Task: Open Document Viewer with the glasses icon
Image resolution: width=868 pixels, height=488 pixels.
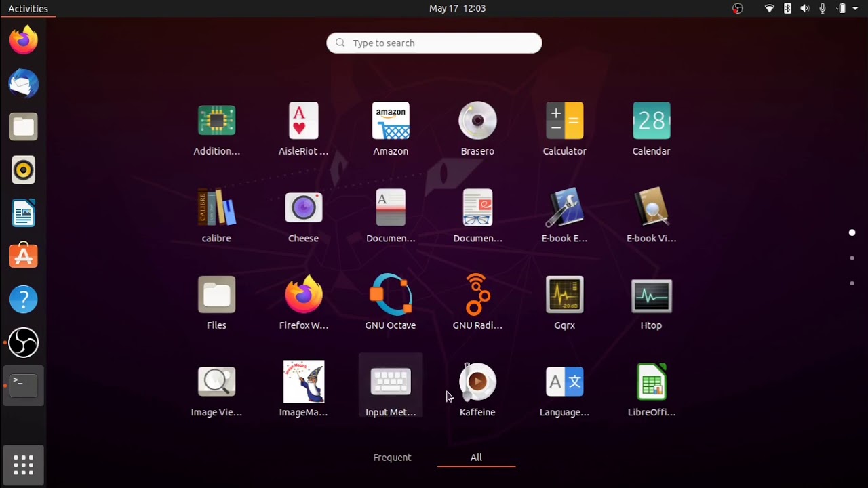Action: 477,208
